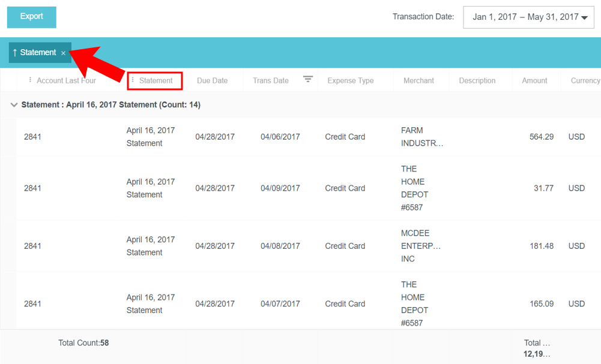Image resolution: width=601 pixels, height=364 pixels.
Task: Click the drag handle dots beside Statement column
Action: [133, 80]
